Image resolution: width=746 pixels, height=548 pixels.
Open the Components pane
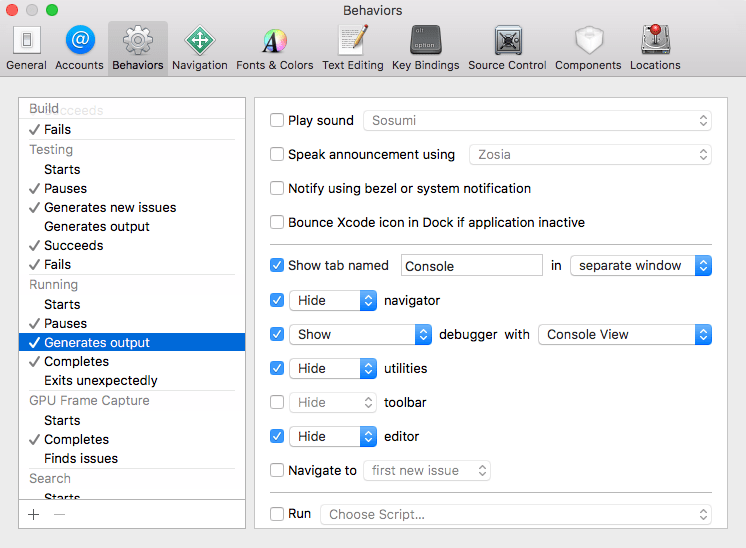coord(588,48)
